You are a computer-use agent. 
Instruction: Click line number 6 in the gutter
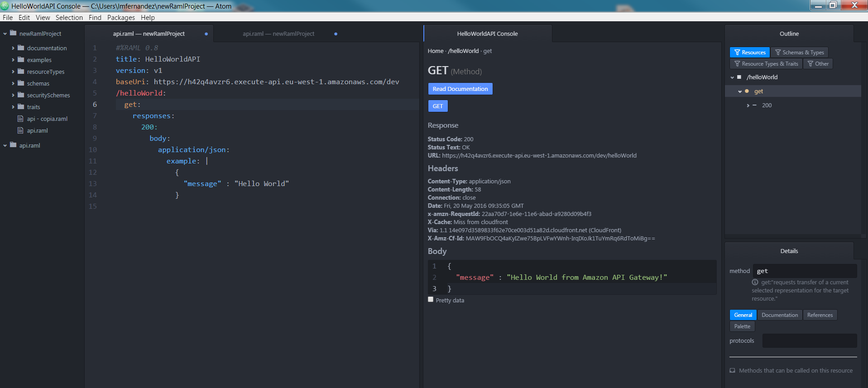[95, 105]
